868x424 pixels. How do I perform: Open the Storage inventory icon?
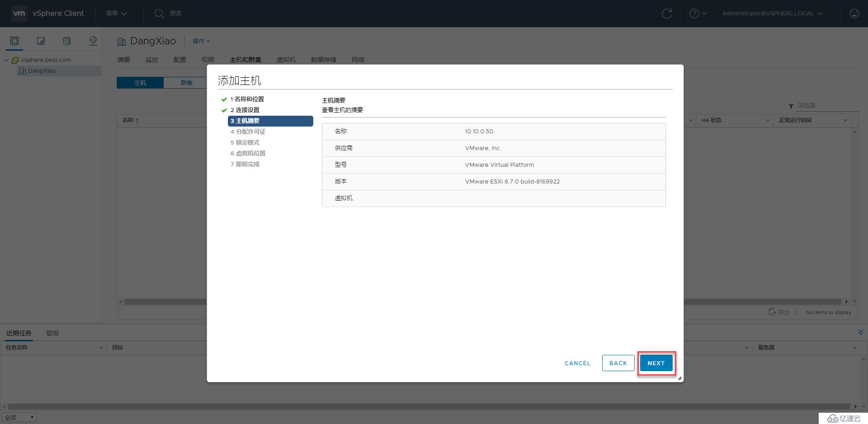66,41
